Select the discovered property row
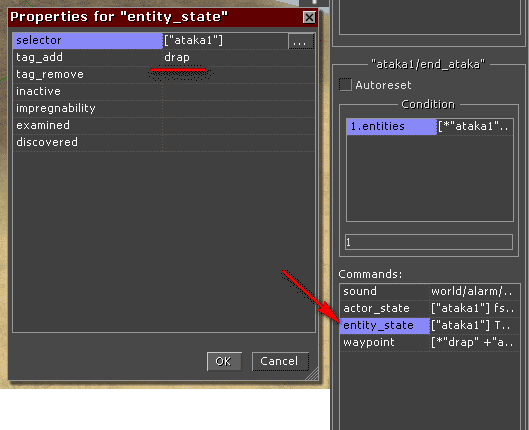This screenshot has height=430, width=529. 164,142
